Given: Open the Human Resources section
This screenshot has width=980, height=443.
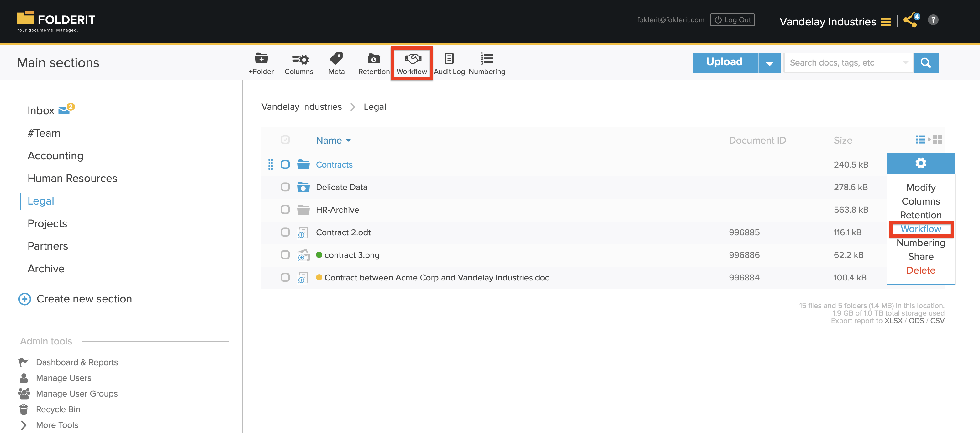Looking at the screenshot, I should click(72, 179).
